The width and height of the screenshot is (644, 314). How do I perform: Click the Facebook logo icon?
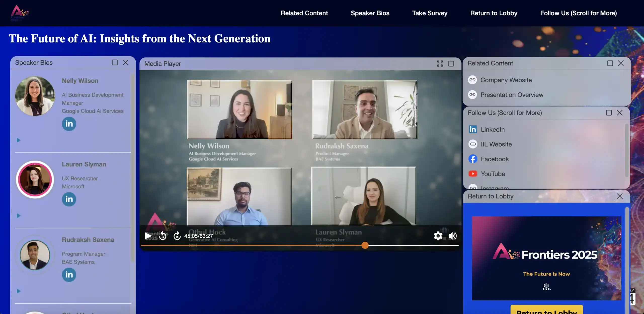pyautogui.click(x=473, y=159)
